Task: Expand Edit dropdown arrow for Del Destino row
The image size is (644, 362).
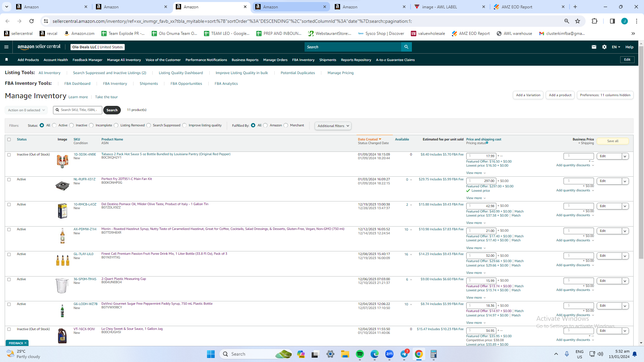Action: [x=625, y=206]
